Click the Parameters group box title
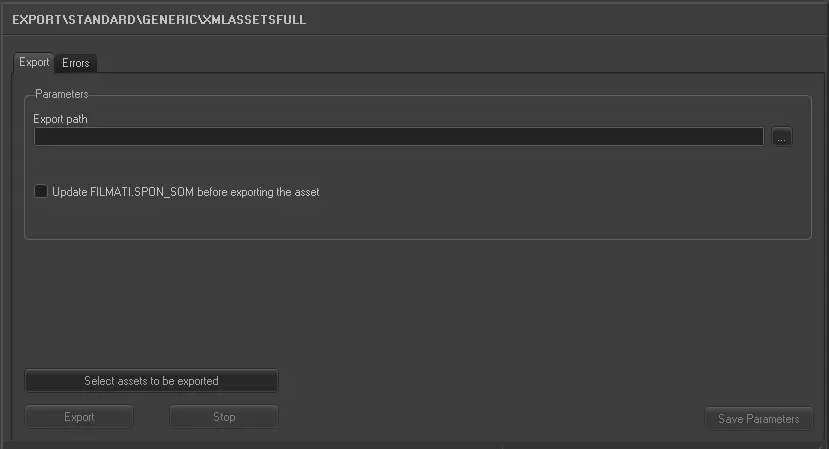829x449 pixels. point(62,94)
